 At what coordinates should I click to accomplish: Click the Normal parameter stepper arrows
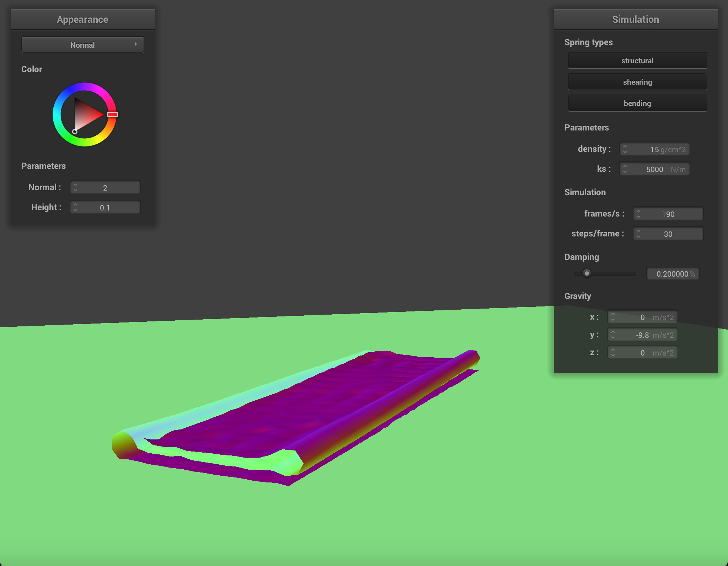[x=75, y=188]
